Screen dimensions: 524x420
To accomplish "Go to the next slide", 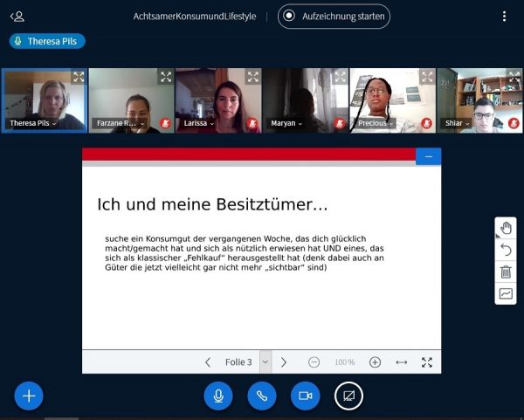I will pyautogui.click(x=284, y=362).
